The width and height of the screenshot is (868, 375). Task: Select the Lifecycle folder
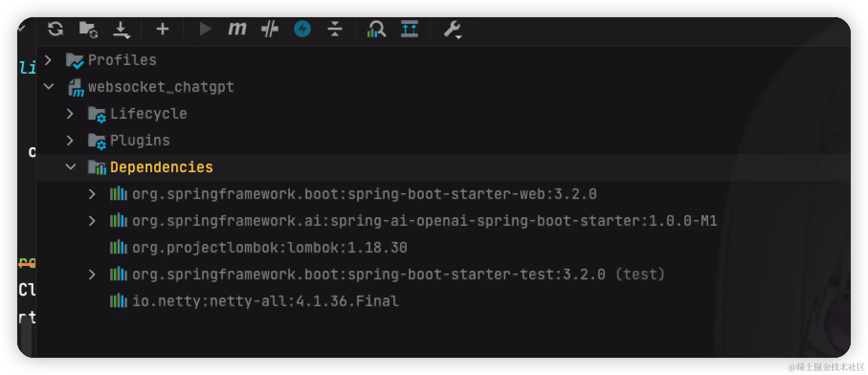click(x=149, y=113)
